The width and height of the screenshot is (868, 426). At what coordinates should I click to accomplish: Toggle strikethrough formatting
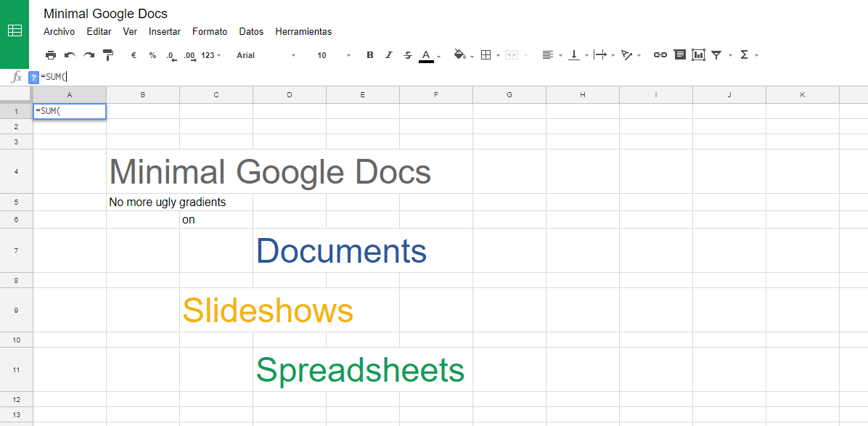(407, 54)
